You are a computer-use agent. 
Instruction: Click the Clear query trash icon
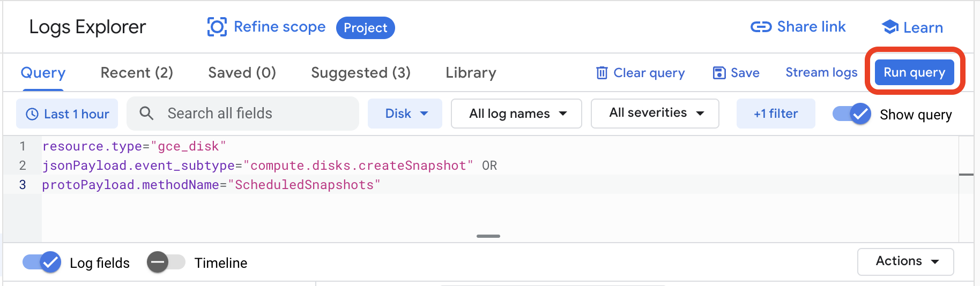point(602,73)
